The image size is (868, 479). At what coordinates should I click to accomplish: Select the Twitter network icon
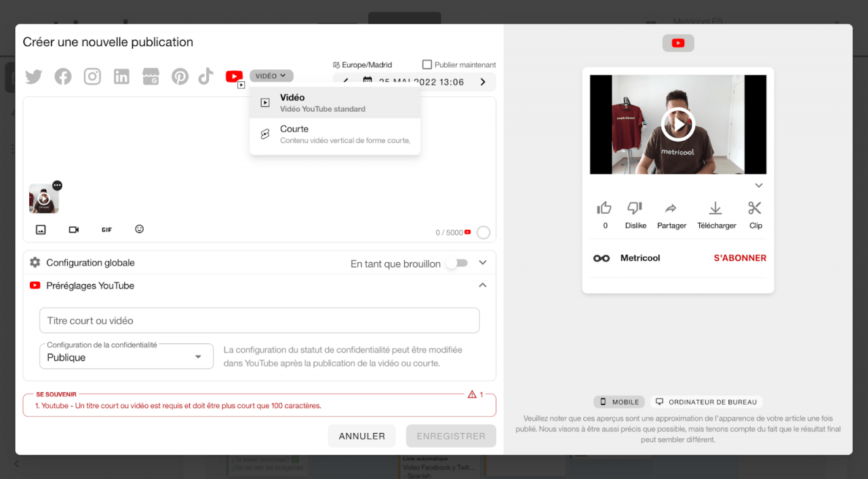(33, 77)
